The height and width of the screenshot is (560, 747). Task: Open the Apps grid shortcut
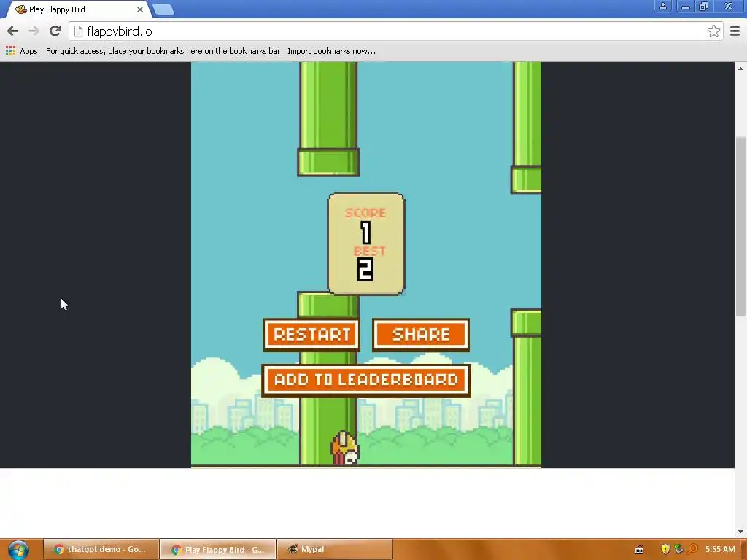pyautogui.click(x=21, y=51)
